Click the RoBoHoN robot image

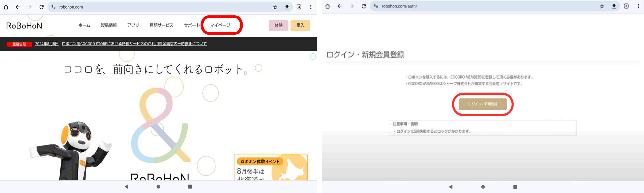(71, 151)
